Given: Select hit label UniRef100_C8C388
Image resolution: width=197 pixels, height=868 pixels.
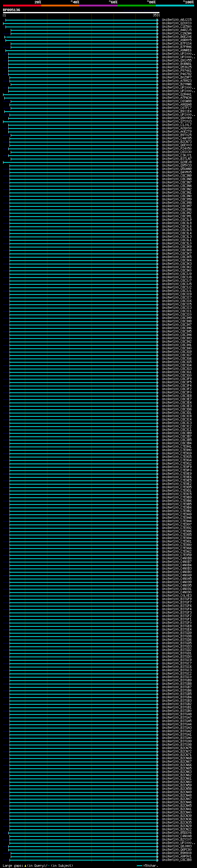Looking at the screenshot, I should click(x=177, y=860).
